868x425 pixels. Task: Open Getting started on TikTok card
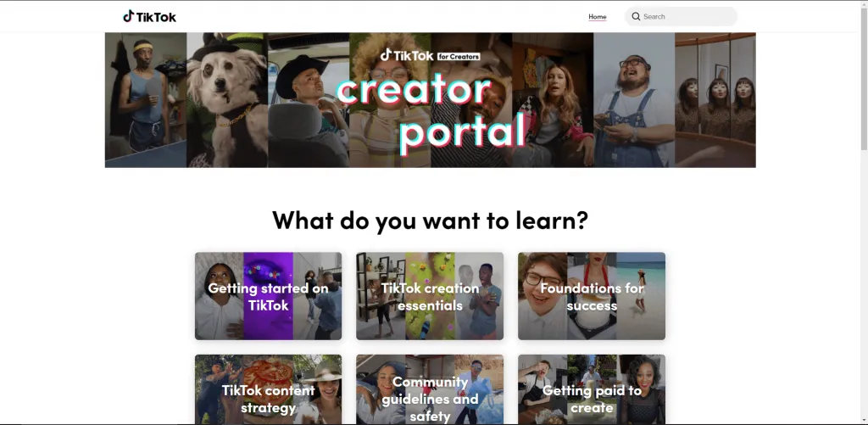[x=268, y=296]
